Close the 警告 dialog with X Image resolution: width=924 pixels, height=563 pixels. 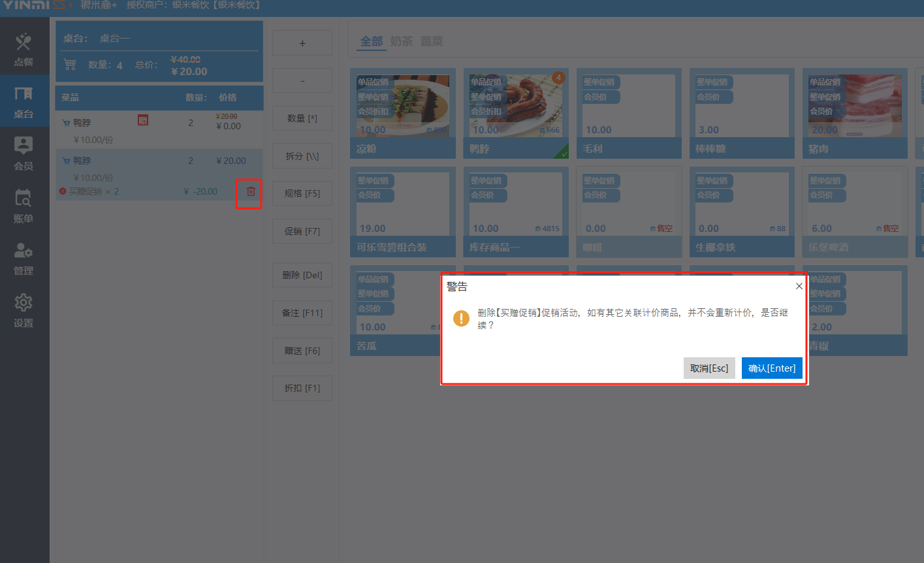tap(799, 286)
